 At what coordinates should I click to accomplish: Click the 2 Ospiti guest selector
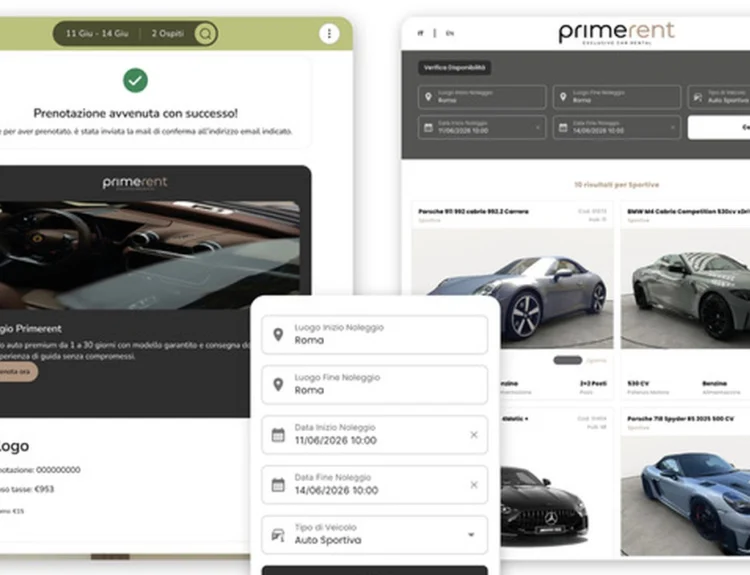click(x=167, y=33)
